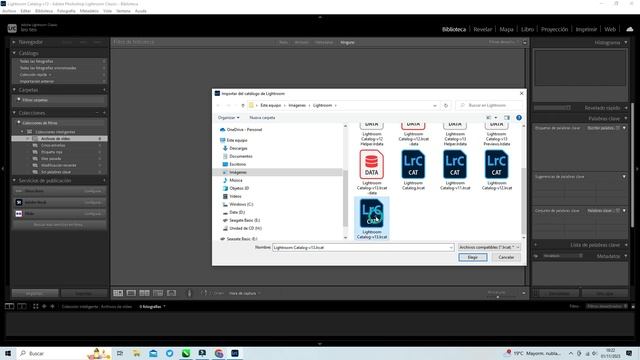Collapse the Colecciones panel
Screen dimensions: 640x360
tap(14, 113)
